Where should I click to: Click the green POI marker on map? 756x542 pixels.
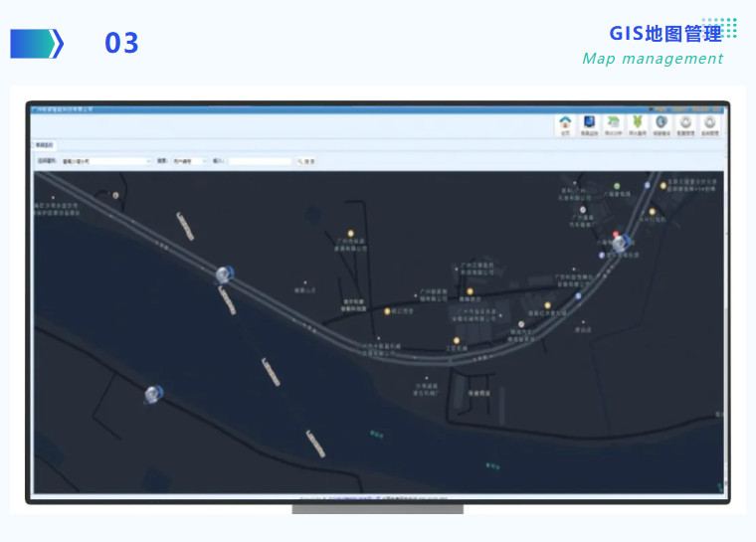coord(617,186)
